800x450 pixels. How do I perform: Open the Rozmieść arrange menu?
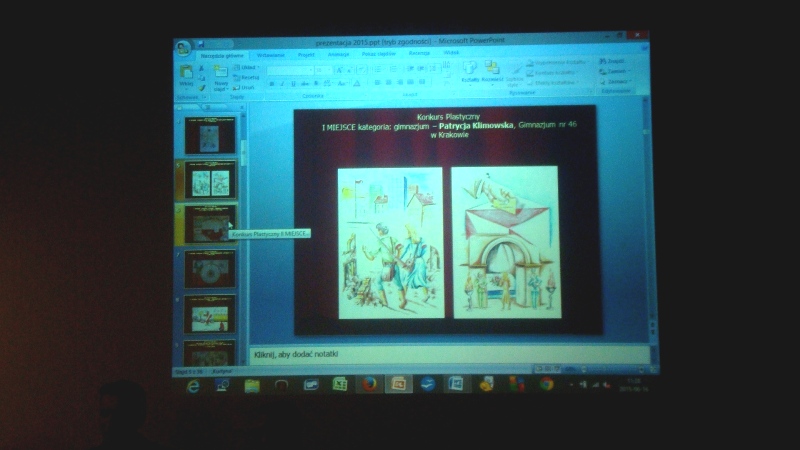[x=492, y=72]
